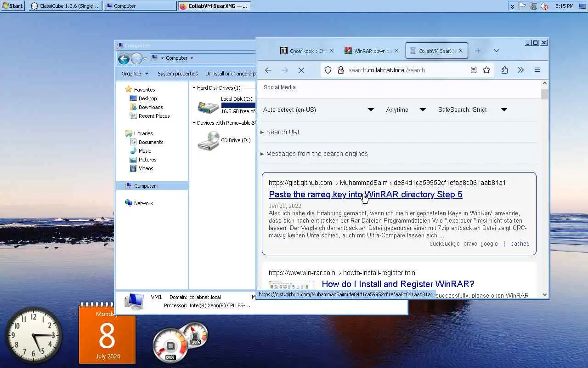Open the three-dot menu beside the cached link

[x=504, y=244]
